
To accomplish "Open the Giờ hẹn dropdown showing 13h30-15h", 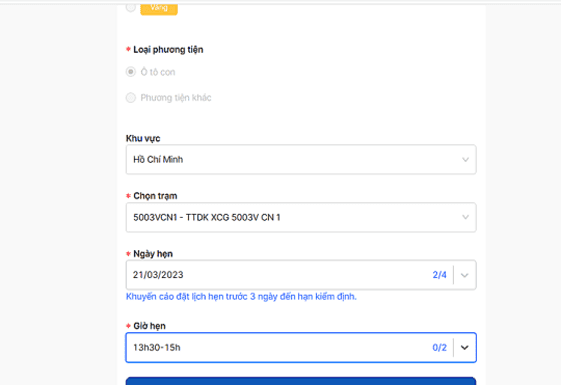I will tap(301, 347).
